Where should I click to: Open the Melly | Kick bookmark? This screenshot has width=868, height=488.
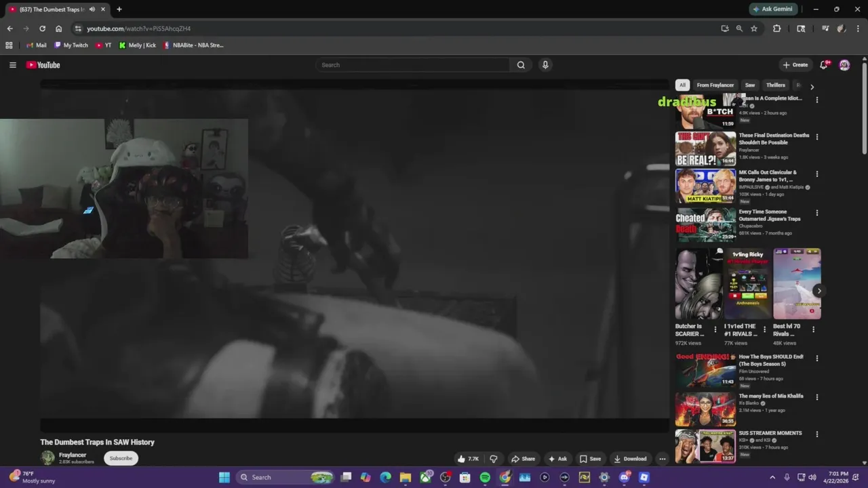138,45
